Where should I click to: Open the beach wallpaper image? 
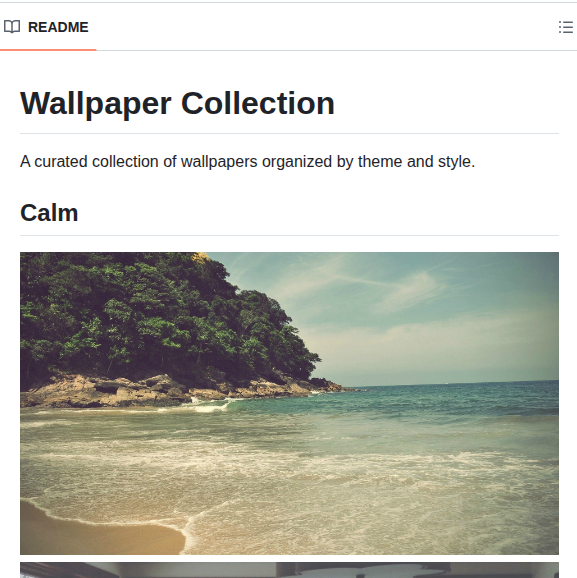[289, 403]
